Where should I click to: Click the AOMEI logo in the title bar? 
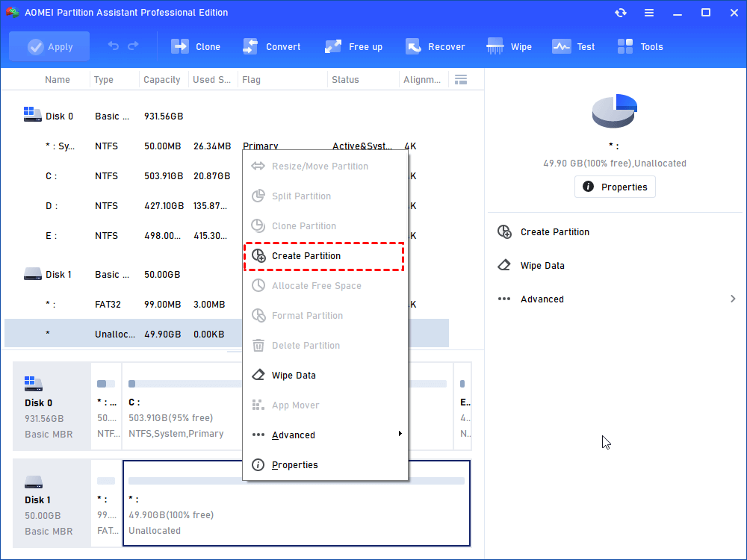click(12, 13)
